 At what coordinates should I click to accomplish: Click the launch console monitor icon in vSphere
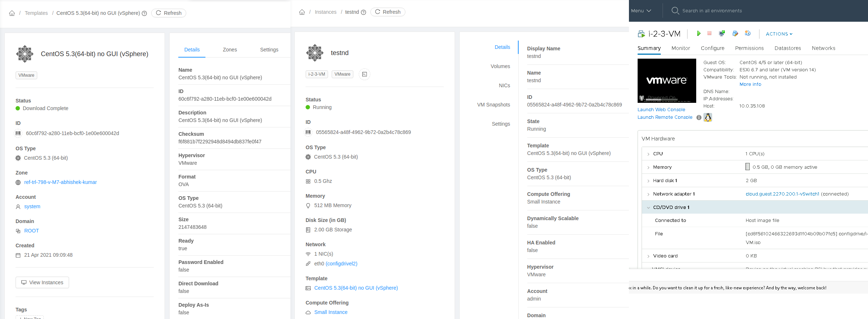[722, 33]
